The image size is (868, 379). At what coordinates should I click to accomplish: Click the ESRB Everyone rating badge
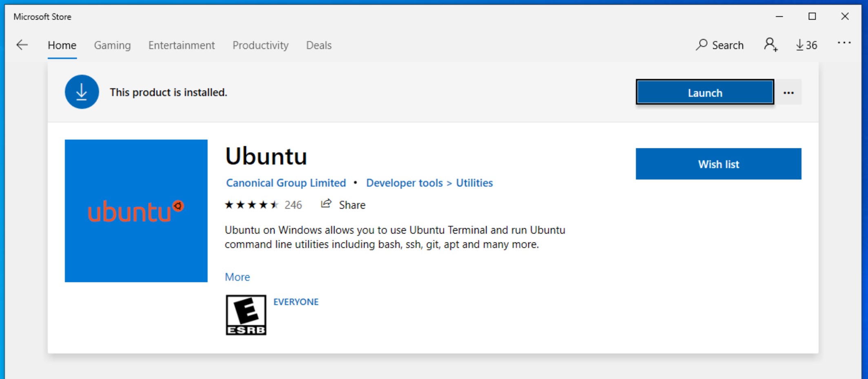point(246,315)
